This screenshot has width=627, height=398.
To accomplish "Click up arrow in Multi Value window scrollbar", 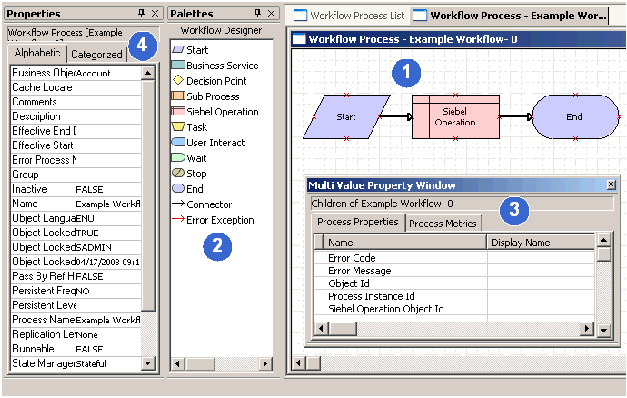I will point(604,240).
